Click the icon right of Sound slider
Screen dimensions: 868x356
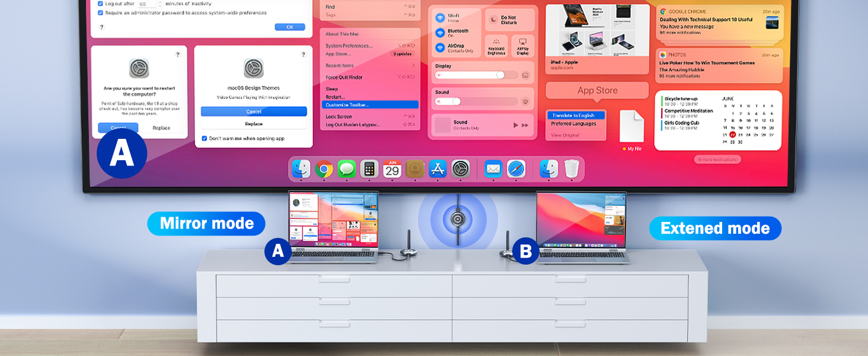click(525, 101)
